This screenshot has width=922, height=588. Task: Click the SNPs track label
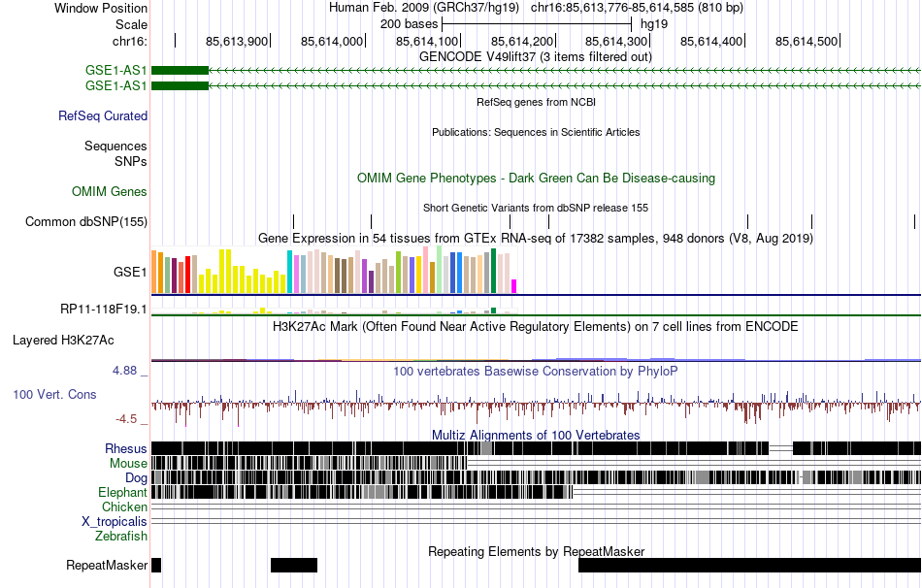[131, 161]
